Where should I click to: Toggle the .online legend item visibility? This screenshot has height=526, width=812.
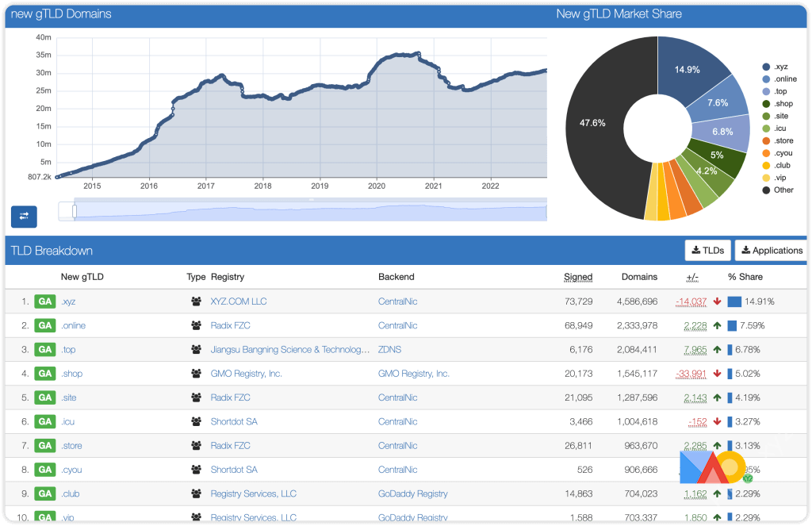click(780, 79)
